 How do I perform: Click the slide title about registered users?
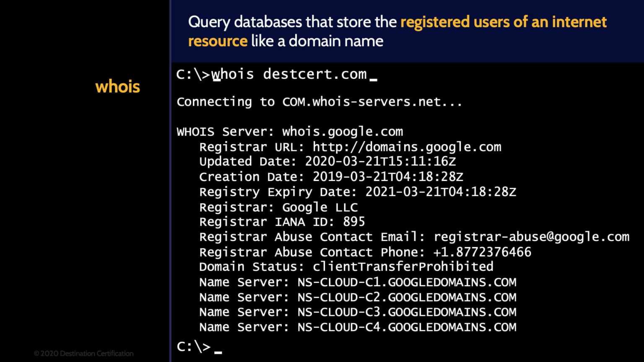[x=397, y=31]
